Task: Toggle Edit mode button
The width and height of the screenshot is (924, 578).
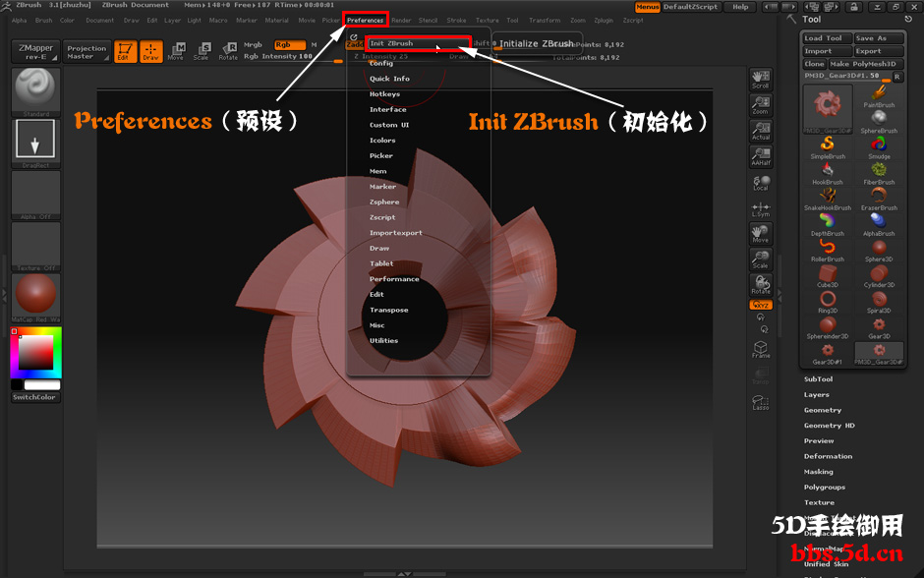Action: pos(125,51)
